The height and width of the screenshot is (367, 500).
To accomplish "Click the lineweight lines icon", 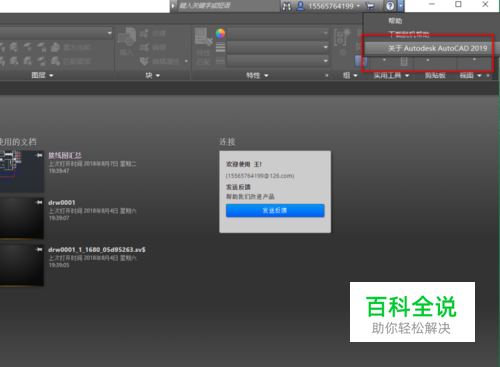I will point(220,47).
